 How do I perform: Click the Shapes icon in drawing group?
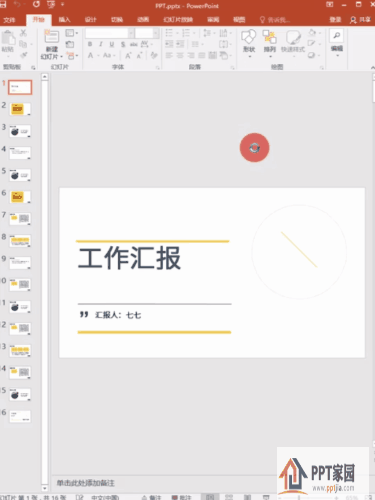(249, 37)
